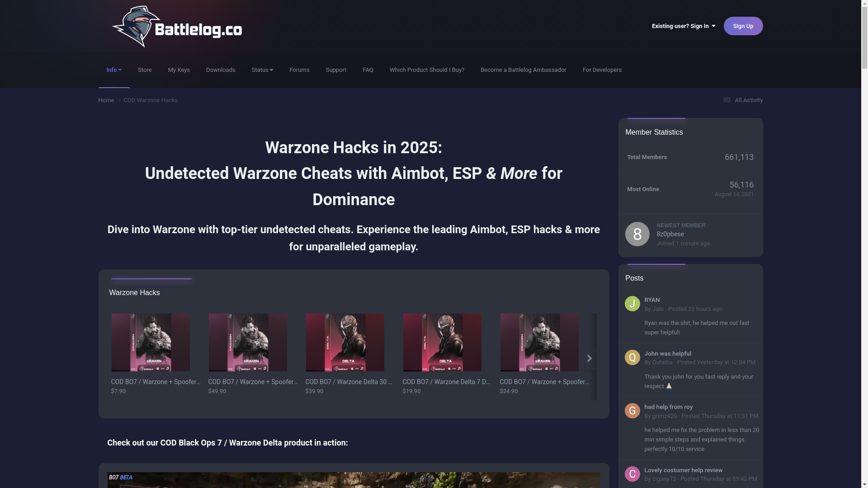
Task: Click cigany73's C avatar
Action: click(632, 474)
